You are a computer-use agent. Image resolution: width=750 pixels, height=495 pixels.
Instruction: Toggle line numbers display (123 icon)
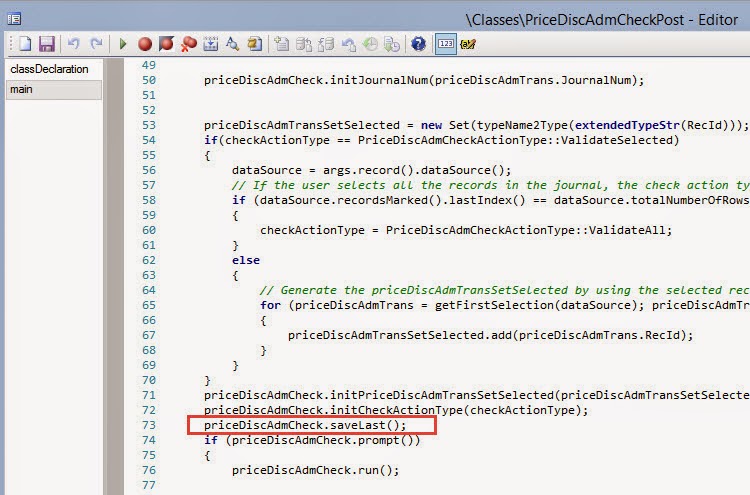[x=445, y=44]
